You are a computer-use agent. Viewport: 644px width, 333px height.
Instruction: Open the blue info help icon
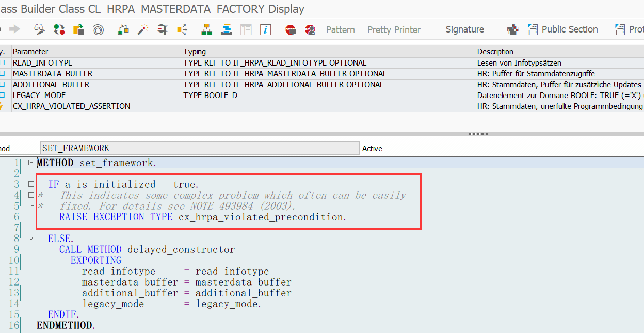pyautogui.click(x=265, y=29)
